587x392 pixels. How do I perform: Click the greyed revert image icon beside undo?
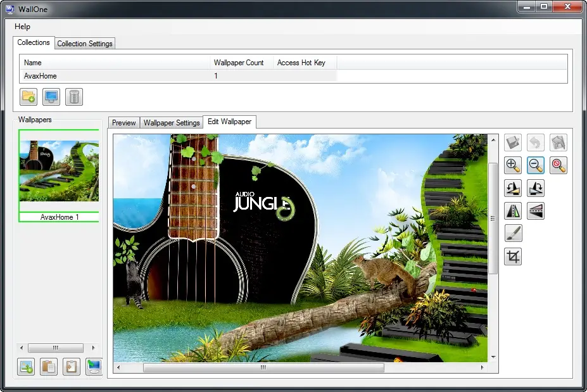[558, 142]
